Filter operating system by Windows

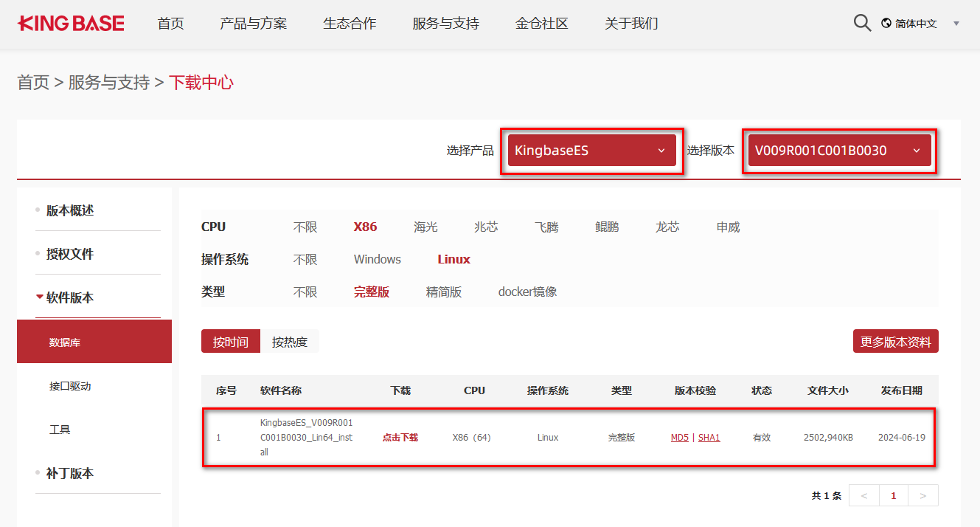coord(378,259)
